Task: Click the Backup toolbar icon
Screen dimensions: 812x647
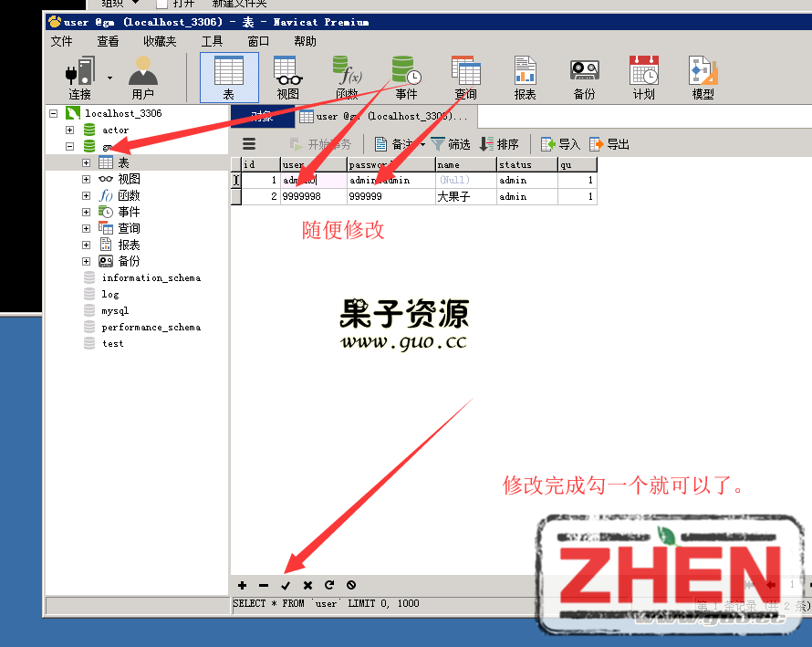Action: click(584, 73)
